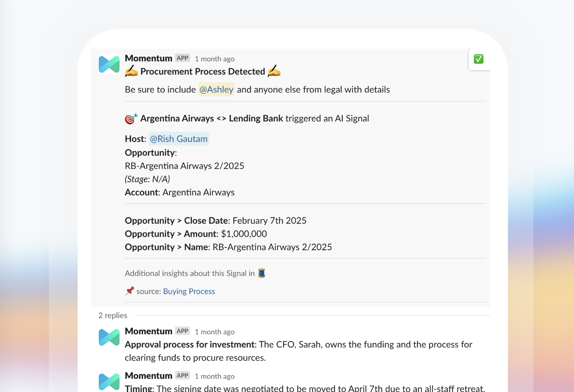574x392 pixels.
Task: Click the APP badge on Approval process reply
Action: (182, 331)
